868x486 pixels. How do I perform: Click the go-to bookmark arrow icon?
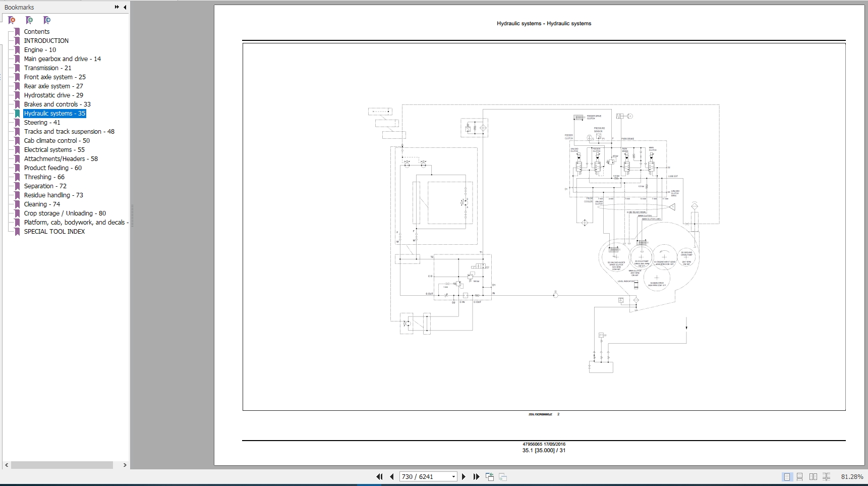click(47, 20)
